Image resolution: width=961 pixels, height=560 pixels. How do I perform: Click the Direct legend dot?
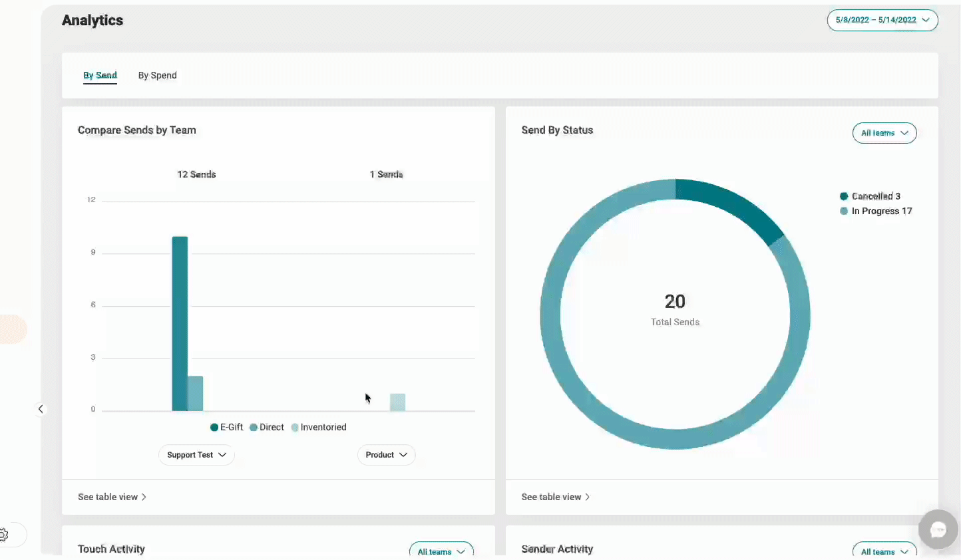[254, 428]
